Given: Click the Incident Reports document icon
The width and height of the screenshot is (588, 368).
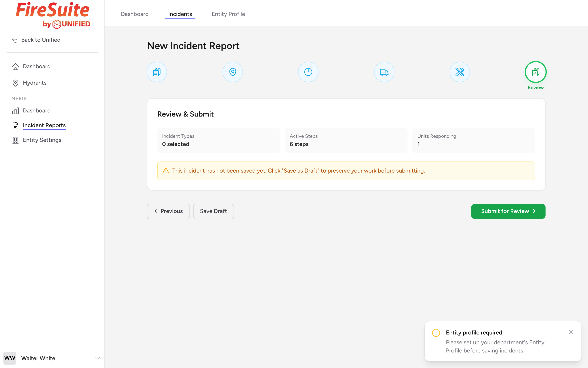Looking at the screenshot, I should coord(16,126).
